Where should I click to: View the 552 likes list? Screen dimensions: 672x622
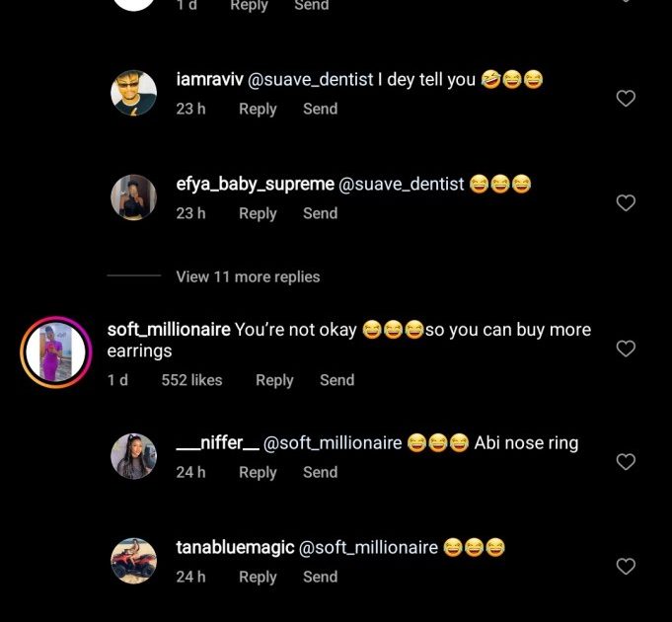click(x=191, y=380)
